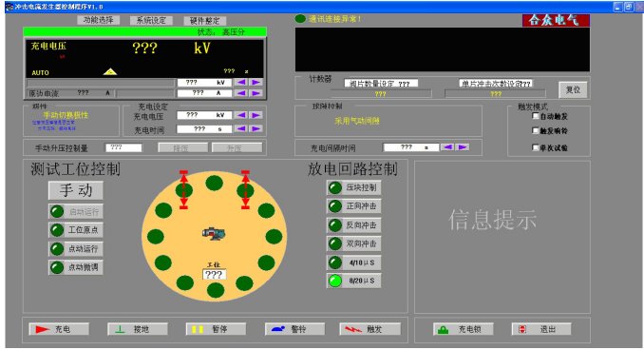644x350 pixels.
Task: Toggle the 工位原点 indicator button
Action: [76, 230]
